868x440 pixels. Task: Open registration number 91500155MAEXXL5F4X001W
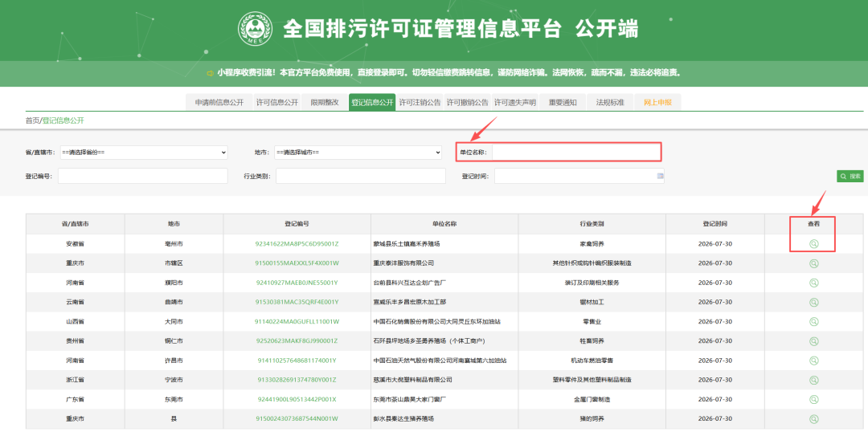tap(297, 263)
